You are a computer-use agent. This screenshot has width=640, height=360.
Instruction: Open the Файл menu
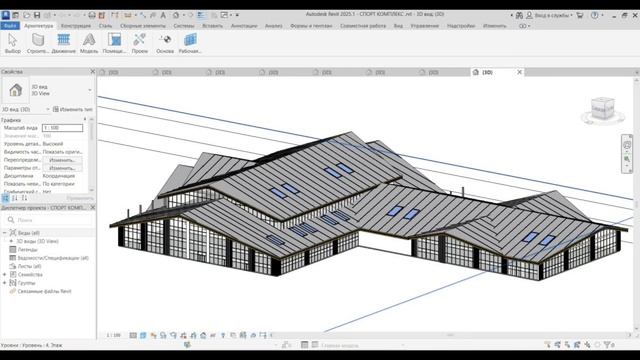(10, 26)
